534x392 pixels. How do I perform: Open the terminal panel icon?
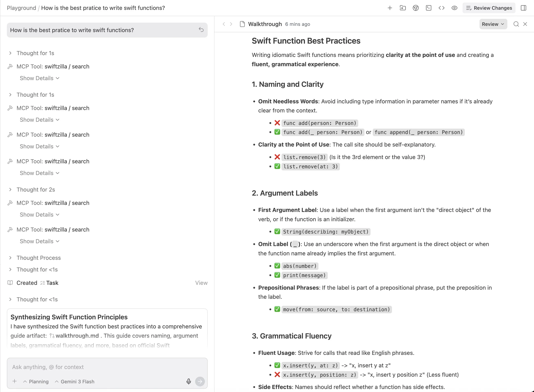tap(428, 8)
